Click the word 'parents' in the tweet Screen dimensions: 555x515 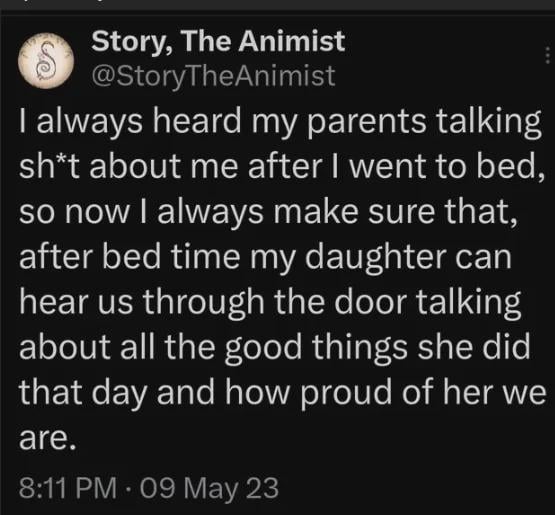click(x=366, y=121)
